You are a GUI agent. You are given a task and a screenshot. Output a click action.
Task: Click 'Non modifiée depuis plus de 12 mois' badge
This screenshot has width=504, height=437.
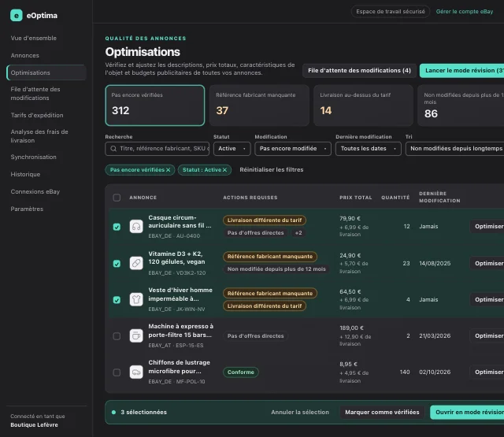pos(276,269)
